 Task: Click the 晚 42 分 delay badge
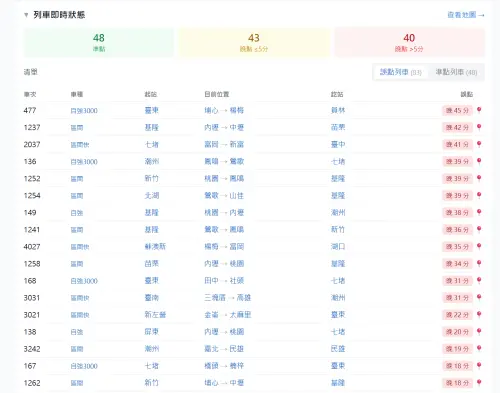pos(457,127)
